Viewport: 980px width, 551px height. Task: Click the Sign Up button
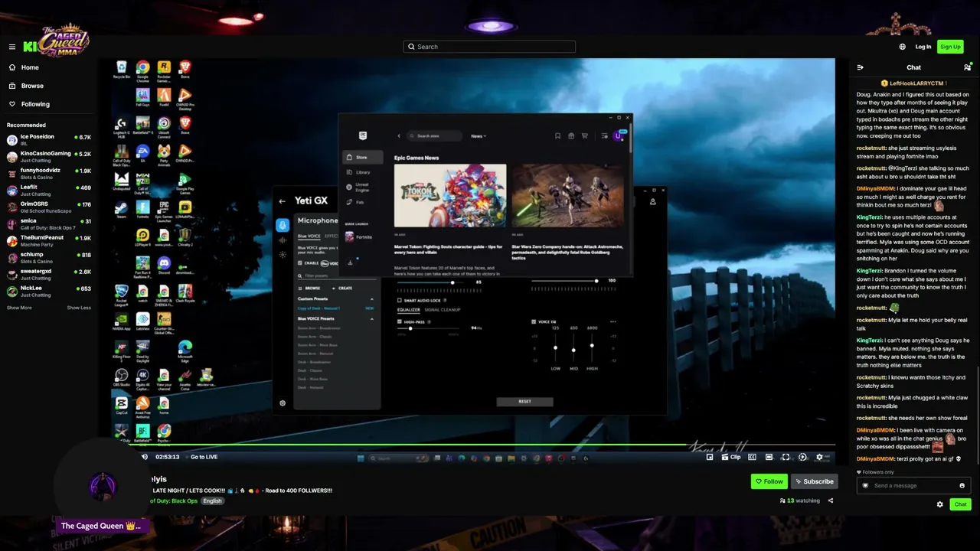click(x=950, y=47)
